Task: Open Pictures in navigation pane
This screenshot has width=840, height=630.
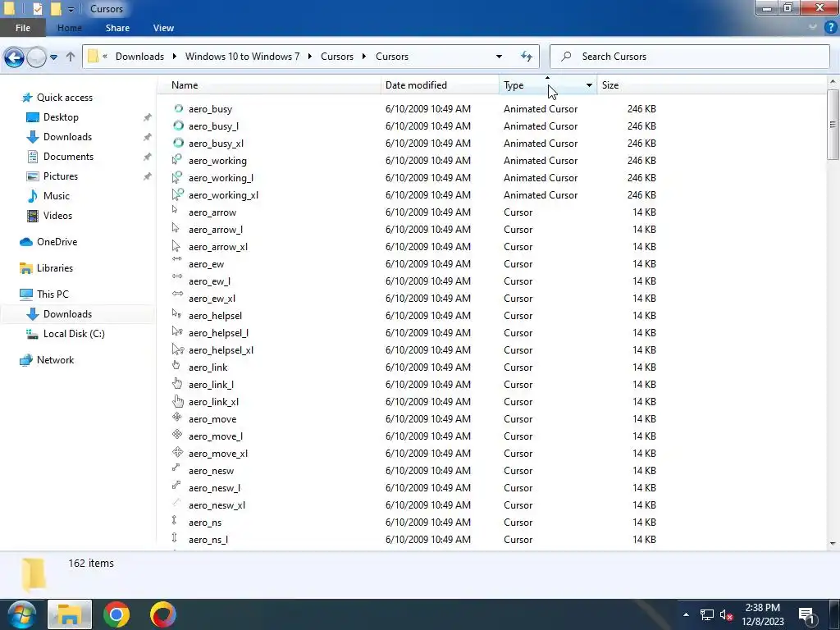Action: pyautogui.click(x=61, y=176)
